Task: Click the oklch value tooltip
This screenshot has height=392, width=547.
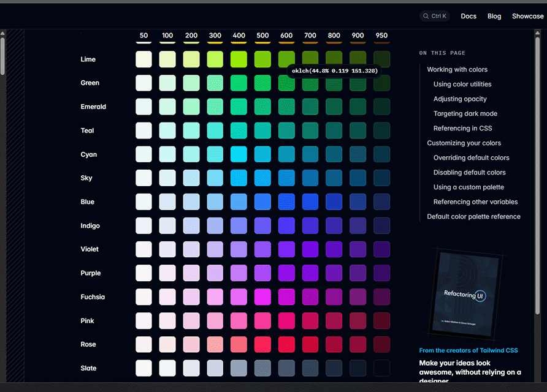Action: click(334, 70)
